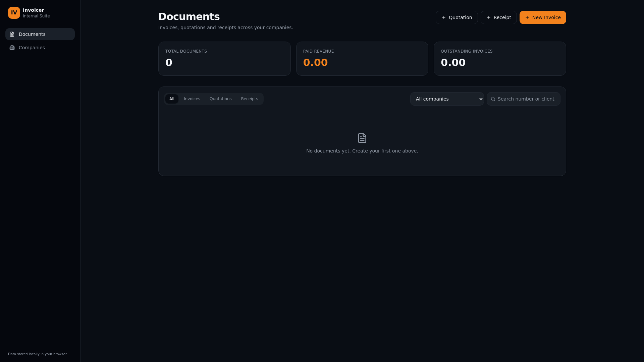Click the Outstanding Invoices value 0.00

click(453, 62)
